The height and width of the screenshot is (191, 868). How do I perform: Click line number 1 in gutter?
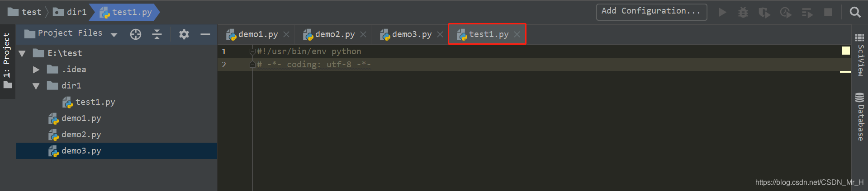[224, 51]
